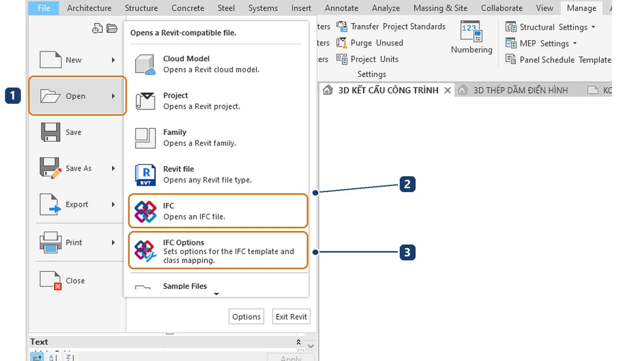644x361 pixels.
Task: Show open documents folder icon
Action: [112, 28]
